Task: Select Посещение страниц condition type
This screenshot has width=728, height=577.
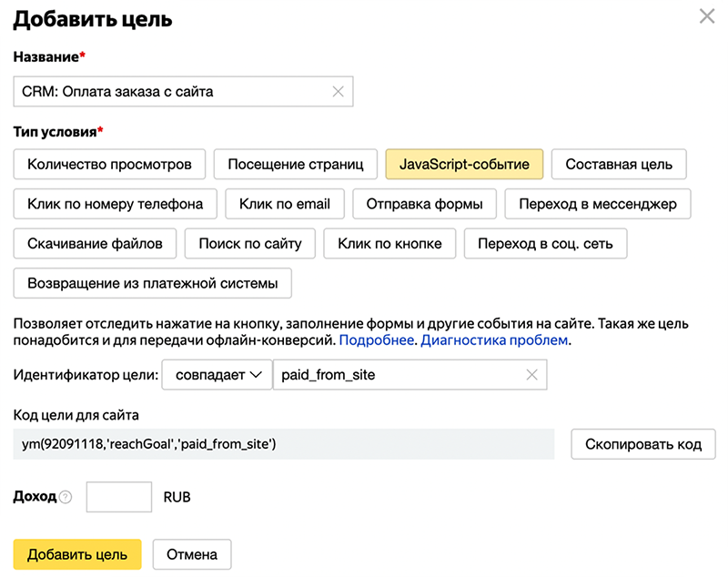Action: pyautogui.click(x=295, y=165)
